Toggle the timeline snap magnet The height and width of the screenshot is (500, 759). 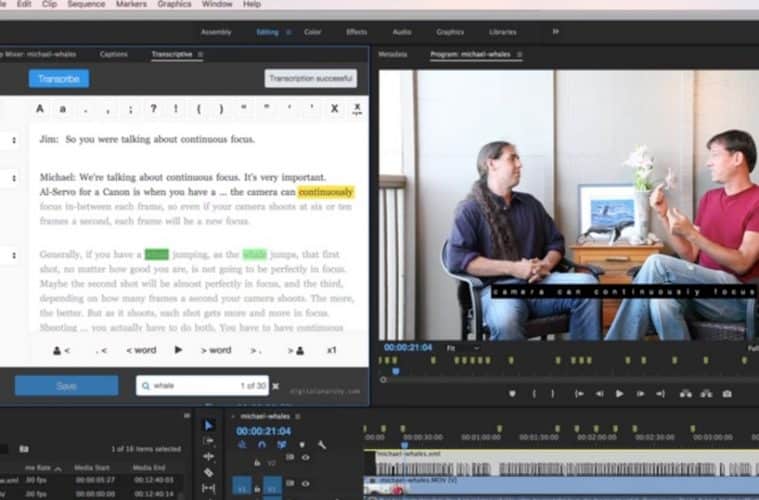262,444
